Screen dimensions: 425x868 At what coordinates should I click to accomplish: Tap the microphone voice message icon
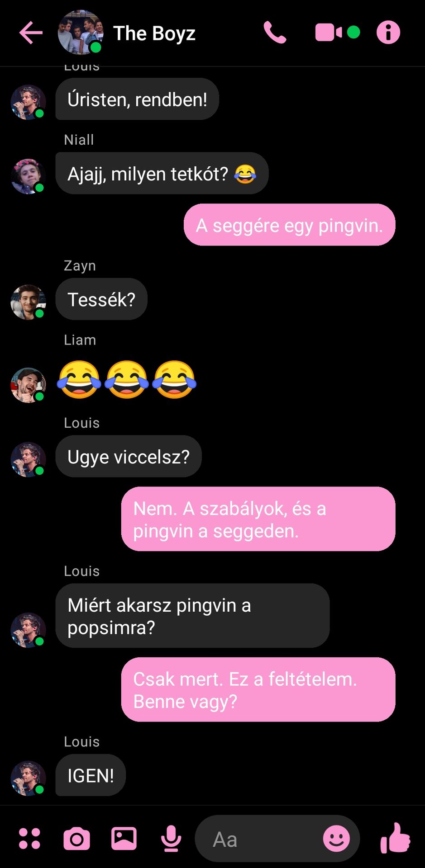171,839
